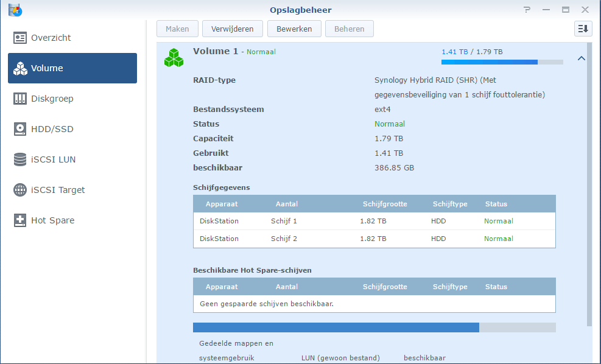Image resolution: width=601 pixels, height=364 pixels.
Task: Minimize the Opslagbeheer window
Action: point(546,10)
